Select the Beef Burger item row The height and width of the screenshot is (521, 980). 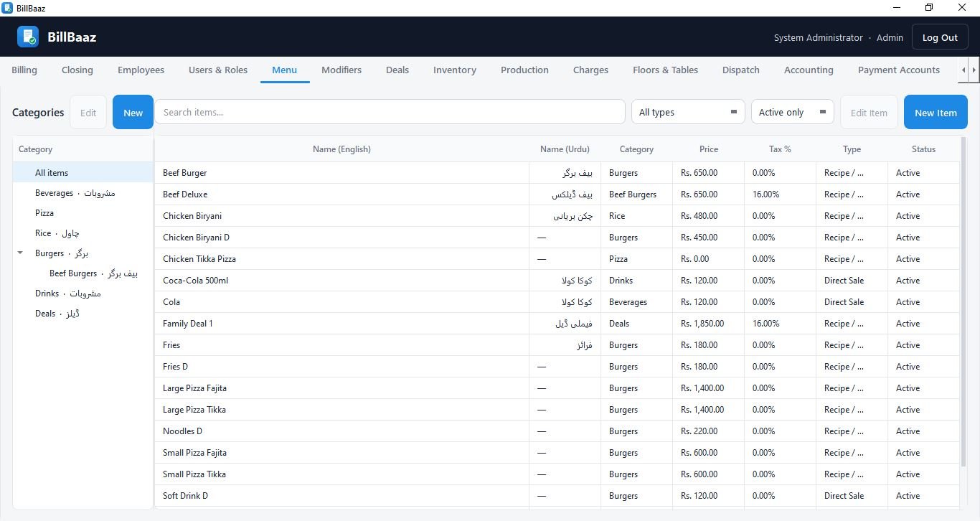tap(557, 173)
